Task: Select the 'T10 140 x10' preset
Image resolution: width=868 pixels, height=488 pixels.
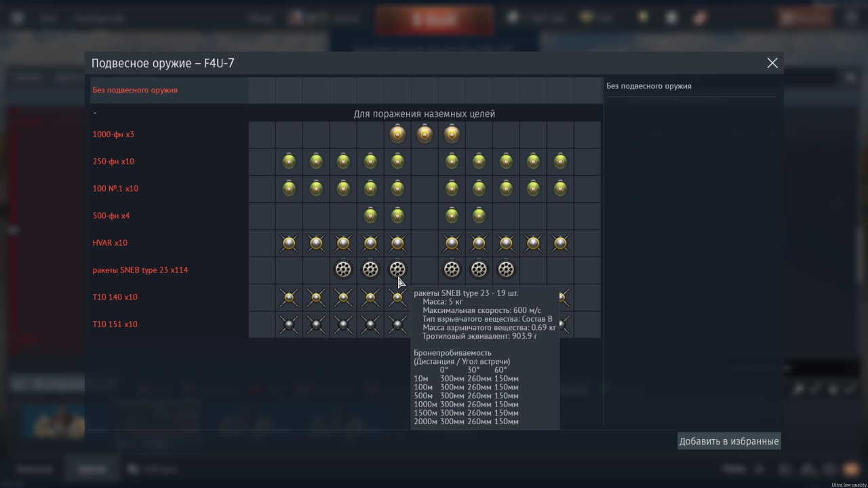Action: [x=115, y=297]
